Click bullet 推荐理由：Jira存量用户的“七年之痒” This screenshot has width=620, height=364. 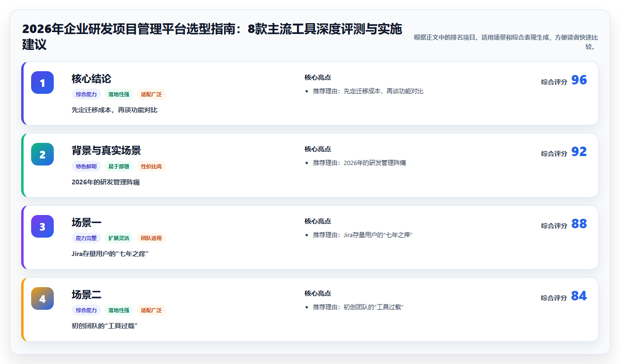(363, 235)
